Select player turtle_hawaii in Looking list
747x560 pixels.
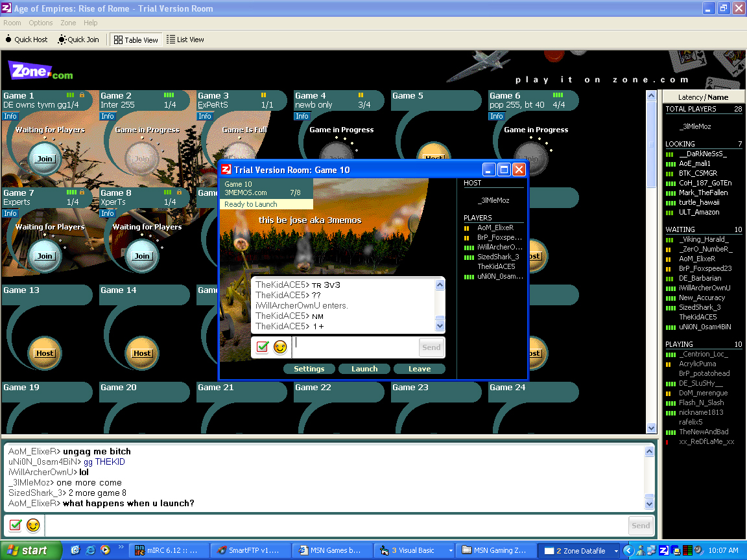click(x=699, y=202)
